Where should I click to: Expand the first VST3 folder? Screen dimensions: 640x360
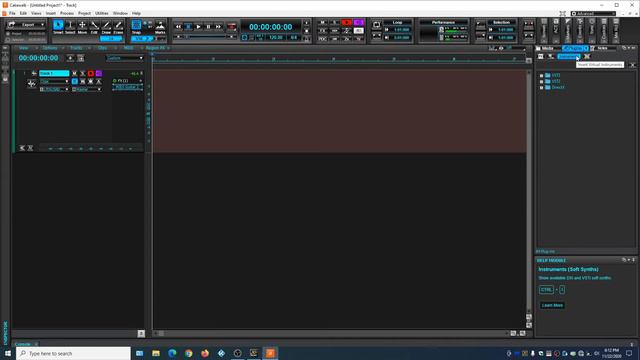coord(542,76)
